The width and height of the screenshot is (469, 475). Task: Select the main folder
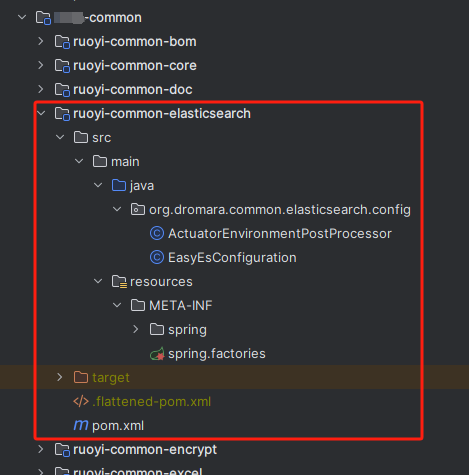pyautogui.click(x=125, y=162)
